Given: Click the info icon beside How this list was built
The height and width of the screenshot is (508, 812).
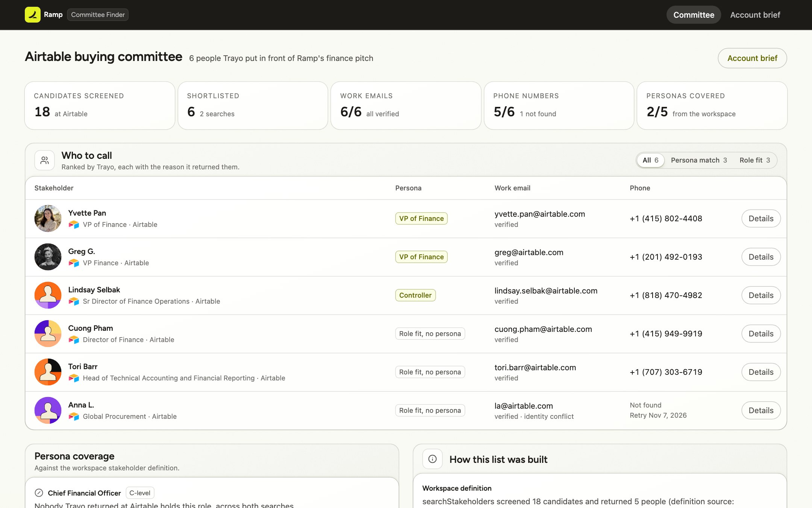Looking at the screenshot, I should (x=432, y=459).
